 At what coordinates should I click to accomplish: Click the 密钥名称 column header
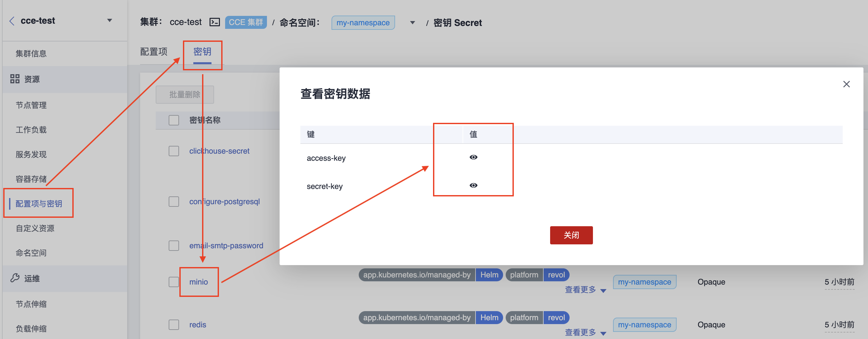click(x=205, y=120)
